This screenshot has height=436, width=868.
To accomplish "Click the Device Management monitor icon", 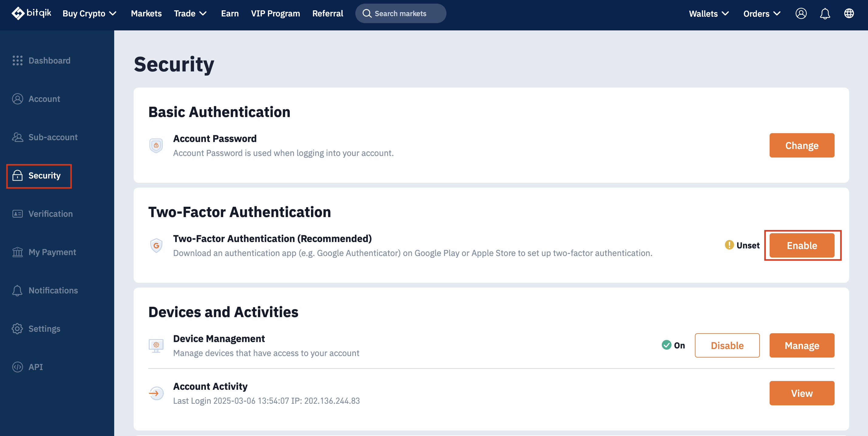I will 156,346.
